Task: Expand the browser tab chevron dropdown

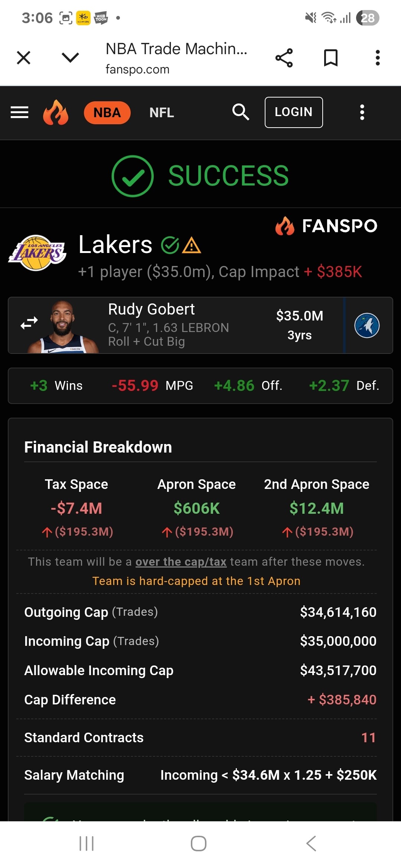Action: click(70, 58)
